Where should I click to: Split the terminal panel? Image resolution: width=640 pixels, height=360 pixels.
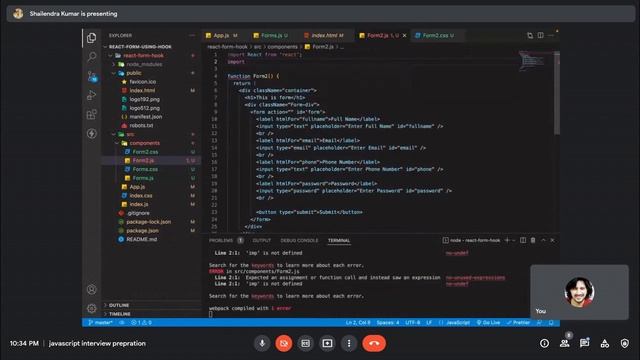click(523, 240)
